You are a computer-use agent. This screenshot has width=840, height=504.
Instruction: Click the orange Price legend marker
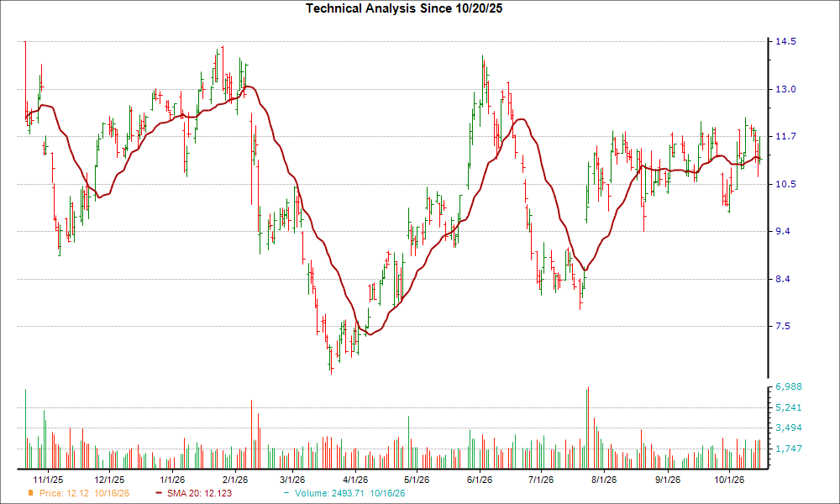31,493
